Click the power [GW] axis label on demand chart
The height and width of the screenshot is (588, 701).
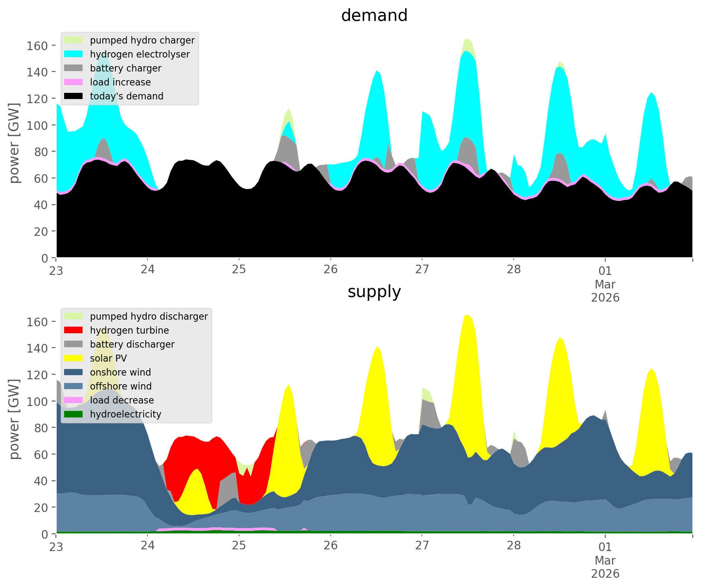tap(14, 143)
